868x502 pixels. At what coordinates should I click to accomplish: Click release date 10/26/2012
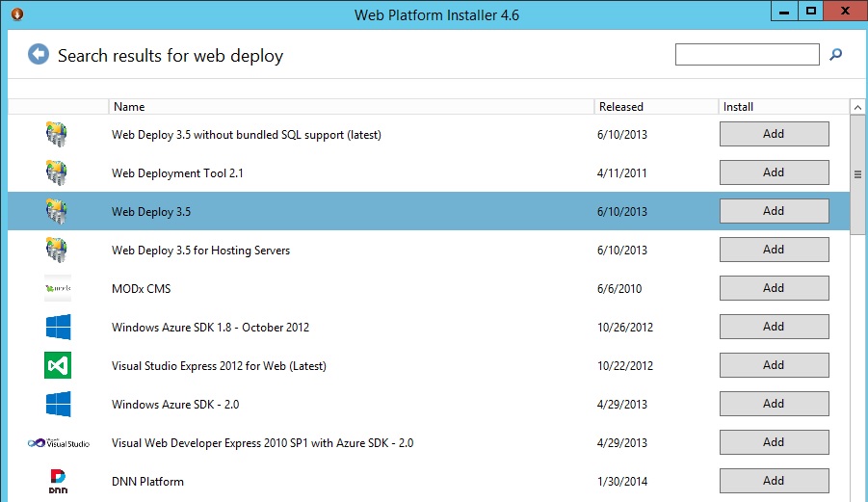point(625,327)
